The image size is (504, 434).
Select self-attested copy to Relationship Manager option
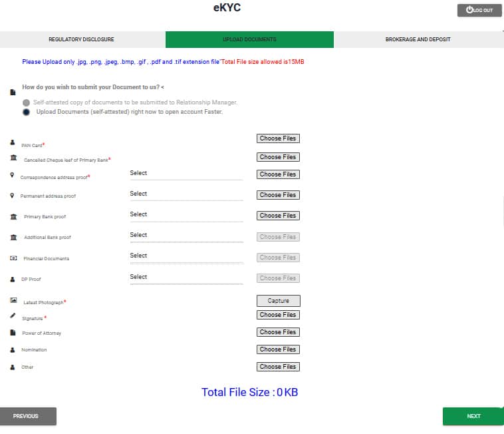pos(27,103)
